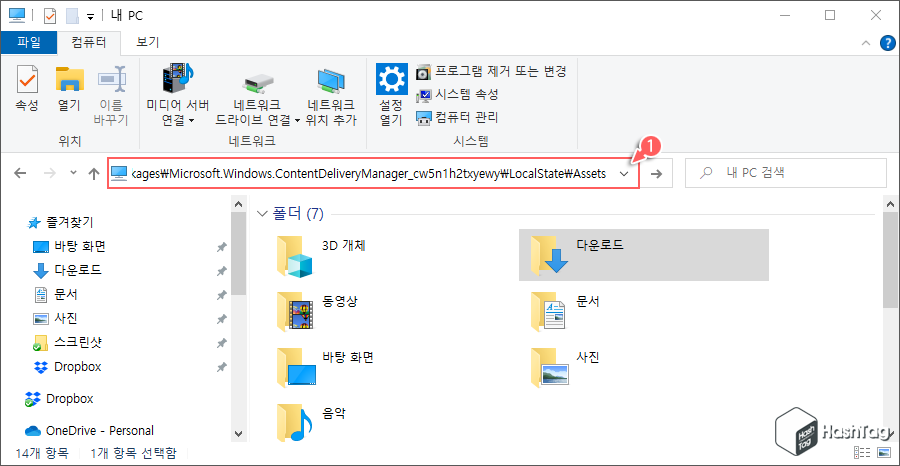Image resolution: width=900 pixels, height=466 pixels.
Task: Click the quick access properties checkmark icon
Action: point(50,15)
